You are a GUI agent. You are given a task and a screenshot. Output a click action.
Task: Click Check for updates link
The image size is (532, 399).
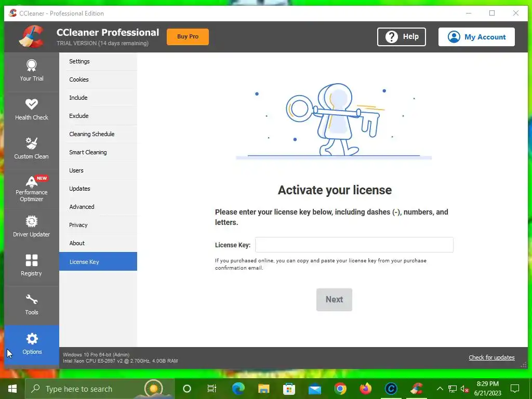[491, 357]
